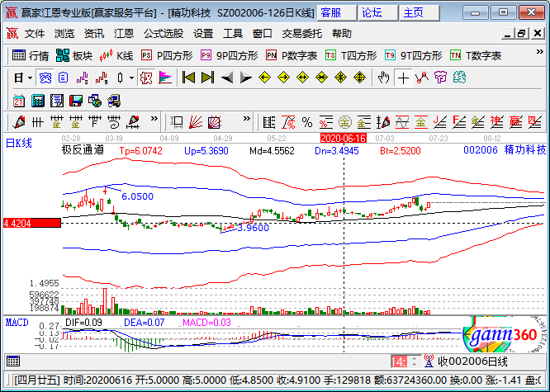Viewport: 550px width, 392px height.
Task: Click the yellow diamond vertical expand icon
Action: point(359,78)
